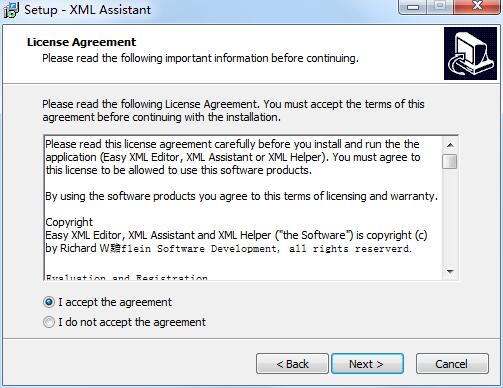Close the setup window with X button
503x388 pixels.
[x=477, y=6]
